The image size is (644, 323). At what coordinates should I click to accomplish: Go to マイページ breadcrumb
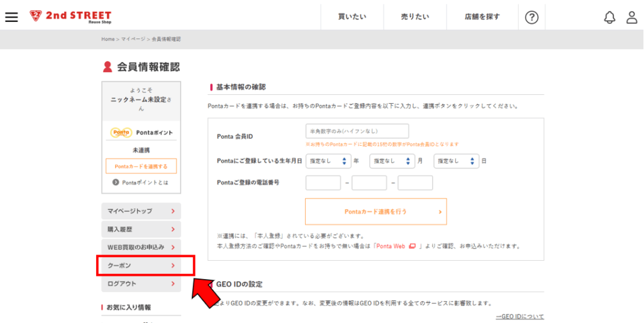tap(133, 40)
